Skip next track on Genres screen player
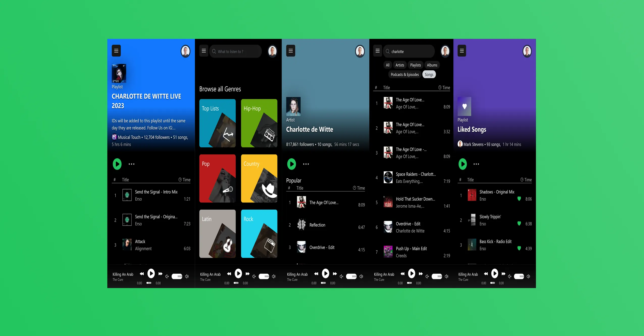The height and width of the screenshot is (336, 644). [x=247, y=274]
